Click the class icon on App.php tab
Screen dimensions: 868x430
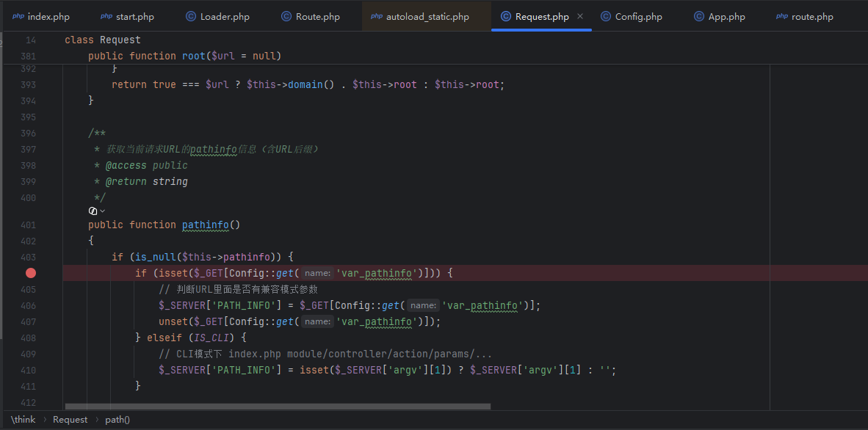[x=699, y=17]
